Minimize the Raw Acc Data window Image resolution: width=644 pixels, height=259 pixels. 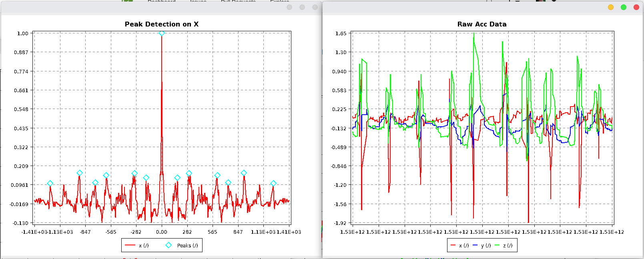point(611,7)
